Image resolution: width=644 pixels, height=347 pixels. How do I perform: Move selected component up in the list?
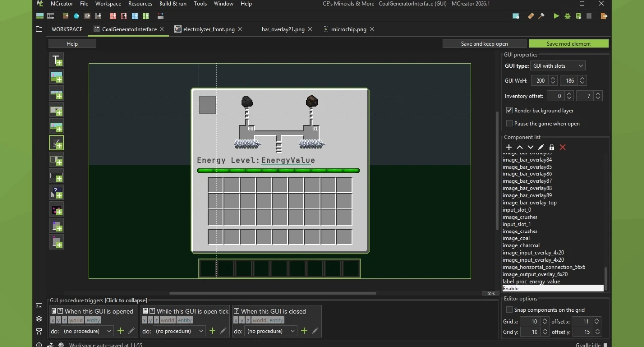pyautogui.click(x=520, y=147)
